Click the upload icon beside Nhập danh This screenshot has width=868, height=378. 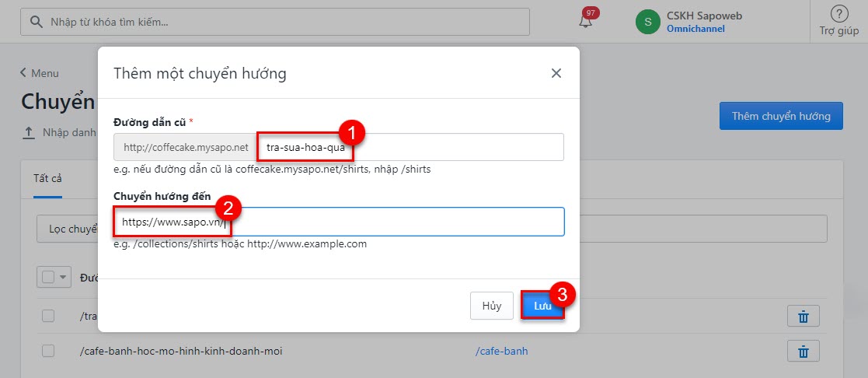(x=29, y=133)
